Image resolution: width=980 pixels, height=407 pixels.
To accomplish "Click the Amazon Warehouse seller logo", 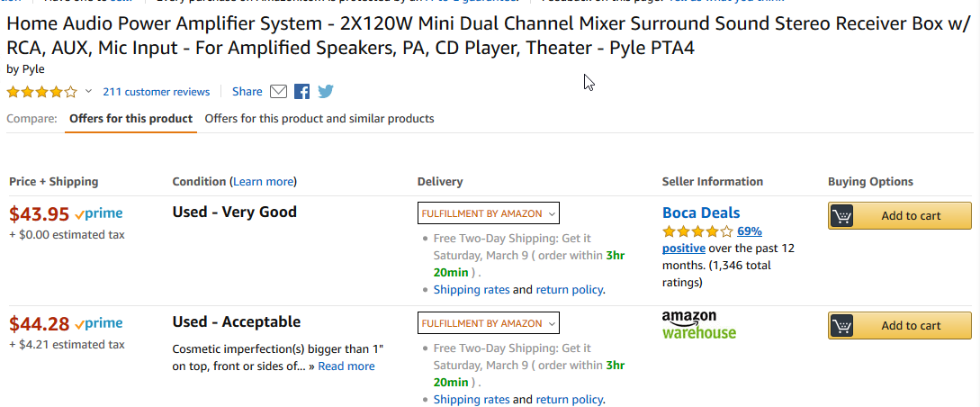I will point(698,324).
